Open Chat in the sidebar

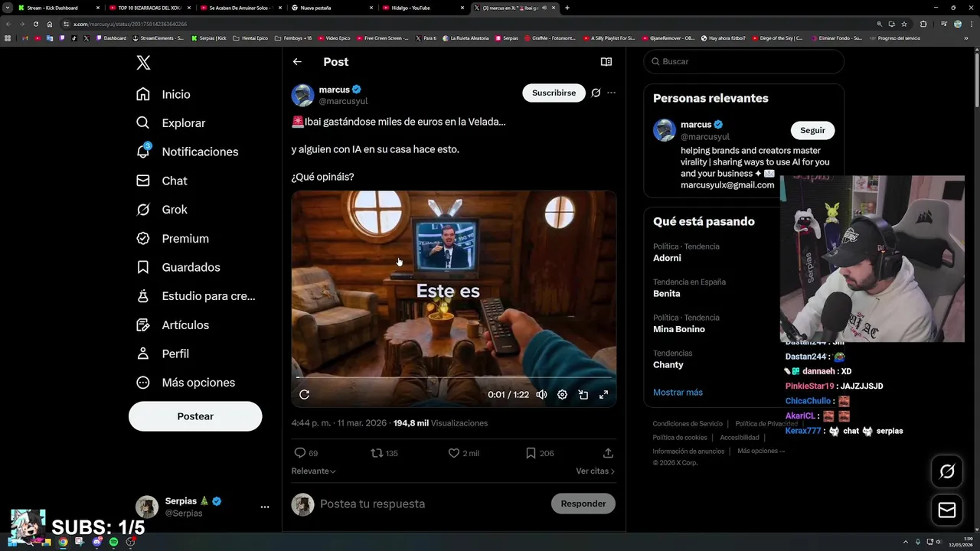point(162,181)
